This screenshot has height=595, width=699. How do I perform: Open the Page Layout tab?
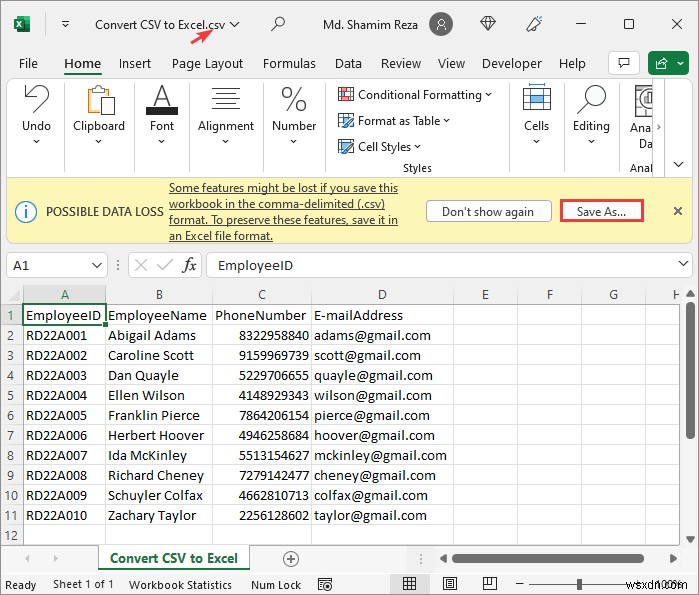coord(207,64)
